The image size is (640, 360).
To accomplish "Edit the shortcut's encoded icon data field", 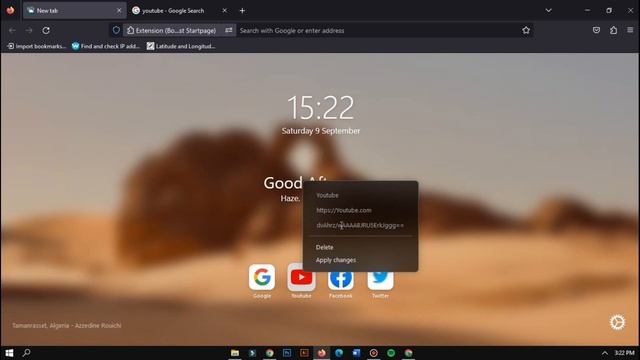I will (360, 225).
